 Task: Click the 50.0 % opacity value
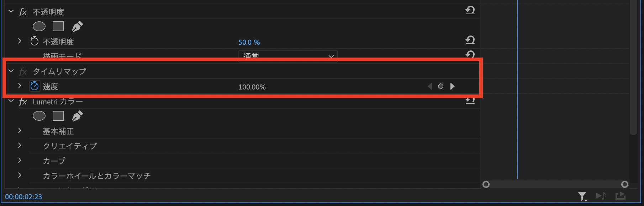(249, 42)
